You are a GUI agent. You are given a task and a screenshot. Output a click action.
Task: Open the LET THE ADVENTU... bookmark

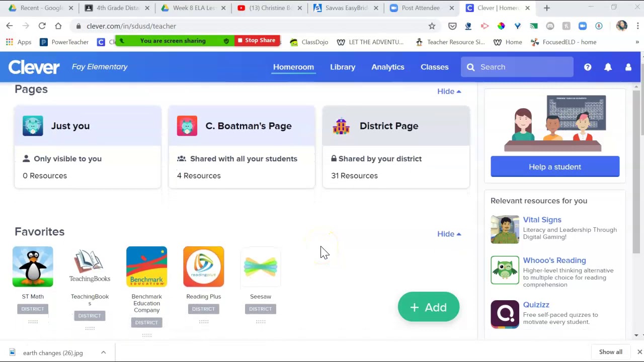(370, 42)
